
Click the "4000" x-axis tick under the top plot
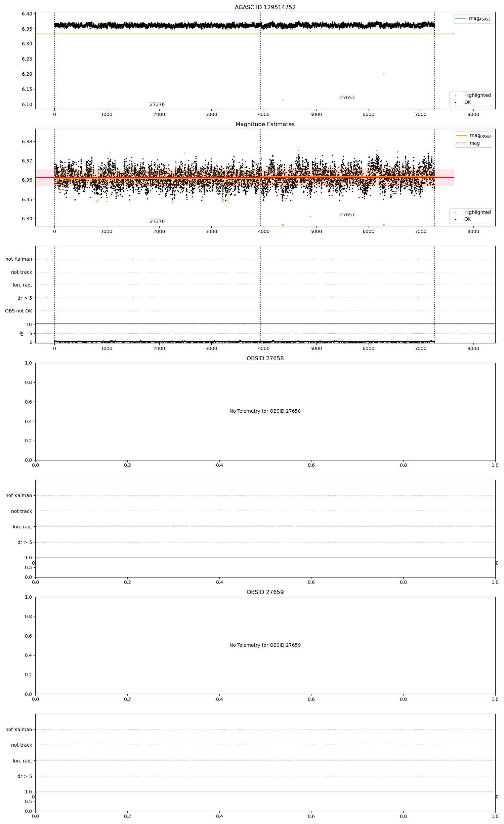[x=264, y=115]
